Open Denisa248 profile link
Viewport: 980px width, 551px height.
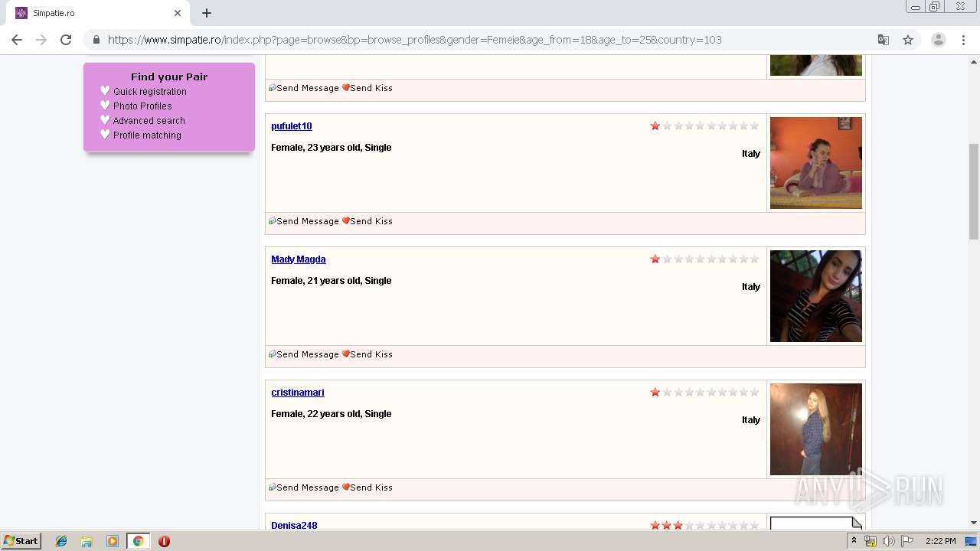pyautogui.click(x=294, y=526)
